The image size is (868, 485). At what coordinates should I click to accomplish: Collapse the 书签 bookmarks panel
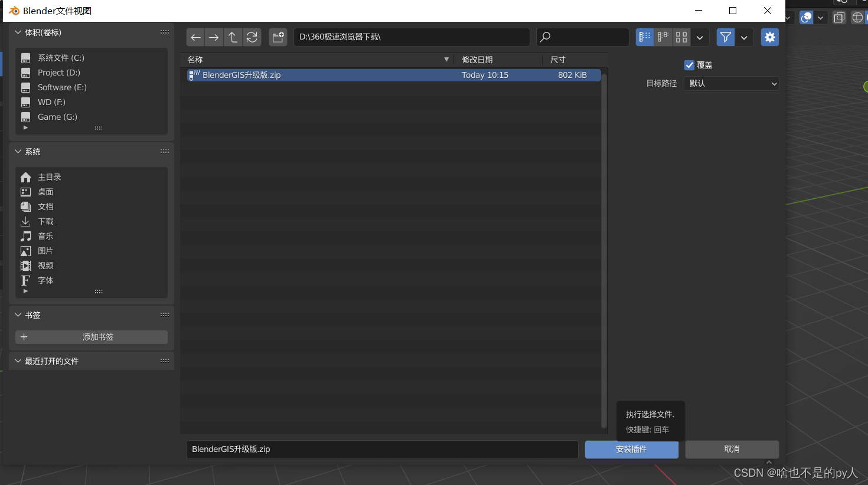tap(18, 315)
